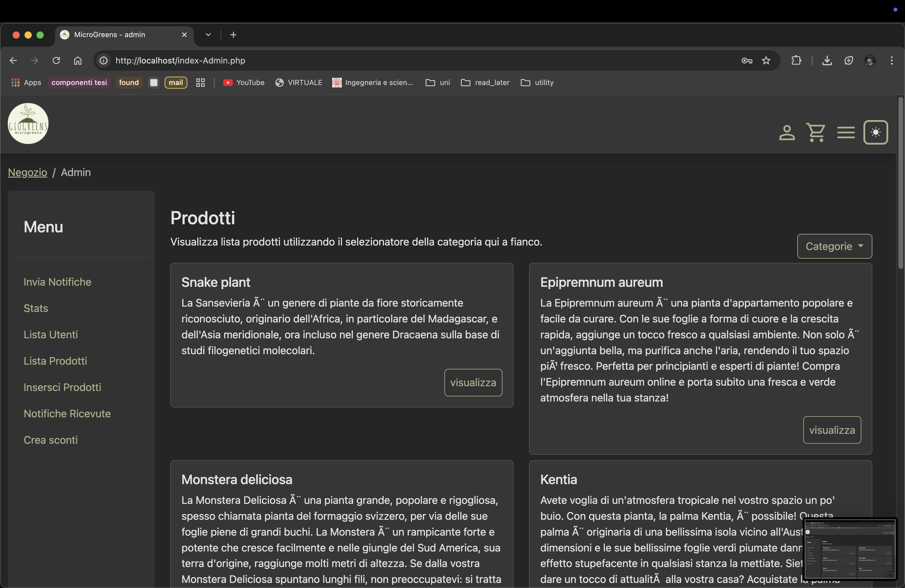Click the Giogreens logo
Viewport: 905px width, 588px height.
28,124
